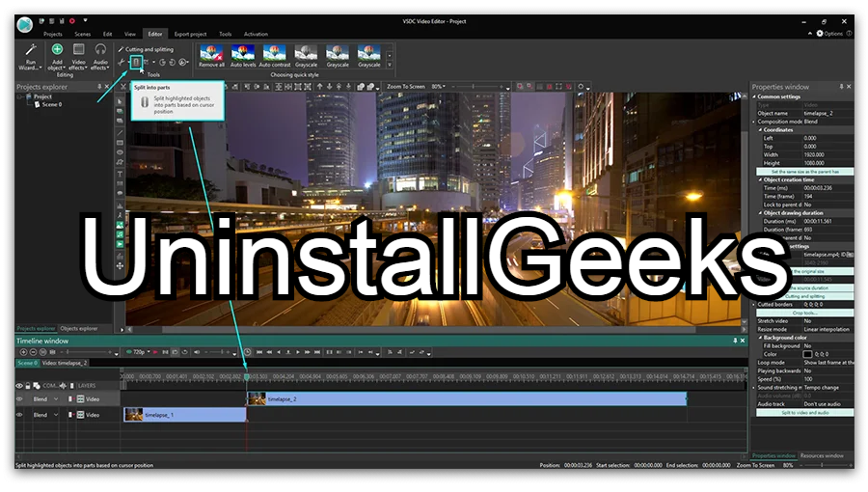Image resolution: width=868 pixels, height=492 pixels.
Task: Apply the Auto levels quick style
Action: click(243, 57)
